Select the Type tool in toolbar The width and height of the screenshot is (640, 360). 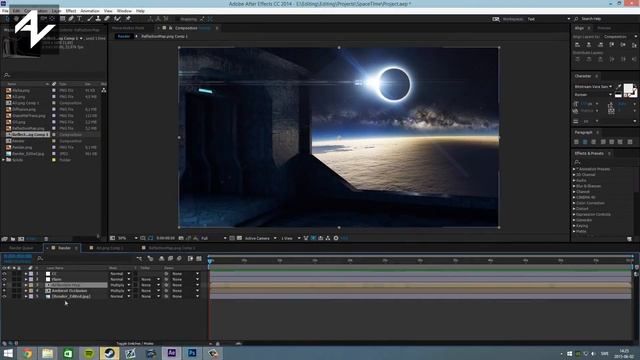click(80, 19)
